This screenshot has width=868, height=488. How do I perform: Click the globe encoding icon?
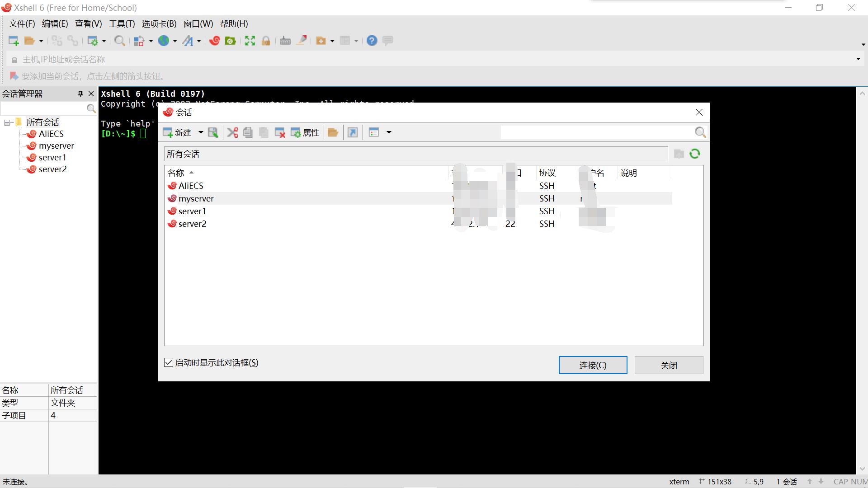(164, 41)
